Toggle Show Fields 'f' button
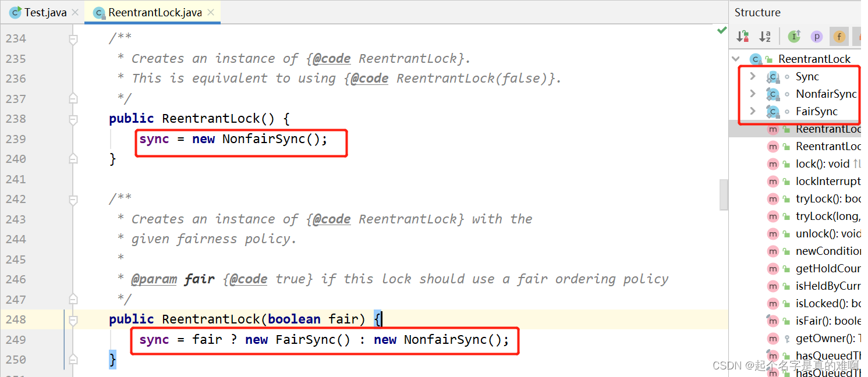The width and height of the screenshot is (868, 377). (839, 37)
